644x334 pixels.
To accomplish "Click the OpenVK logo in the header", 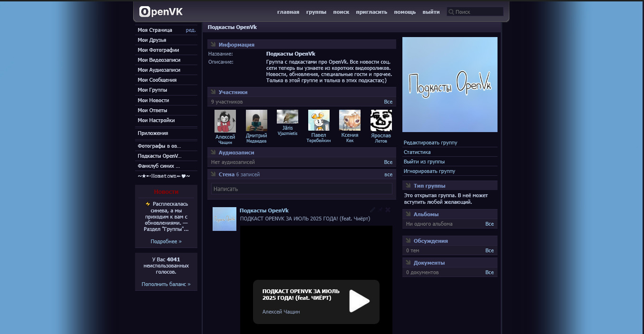I will [161, 12].
